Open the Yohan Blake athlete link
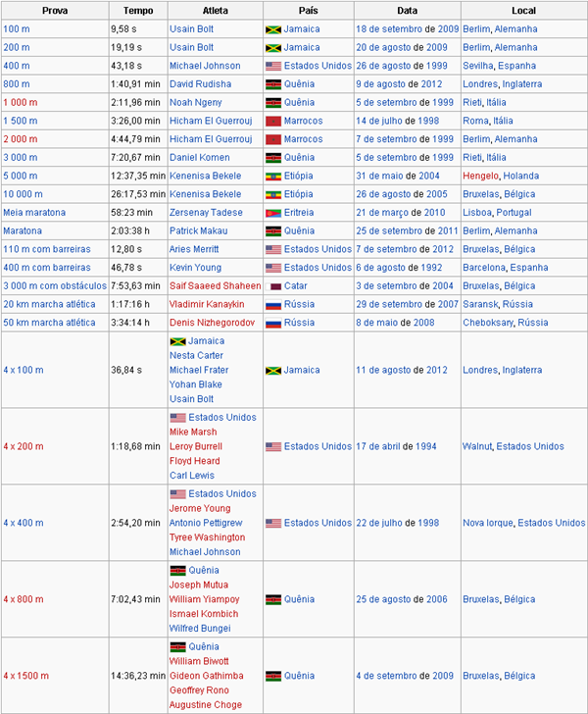 (196, 384)
